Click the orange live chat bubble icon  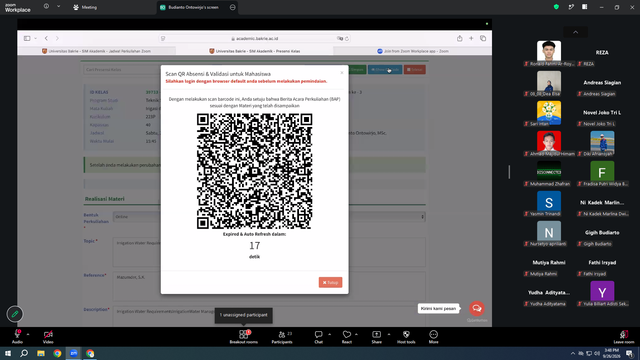click(x=476, y=308)
